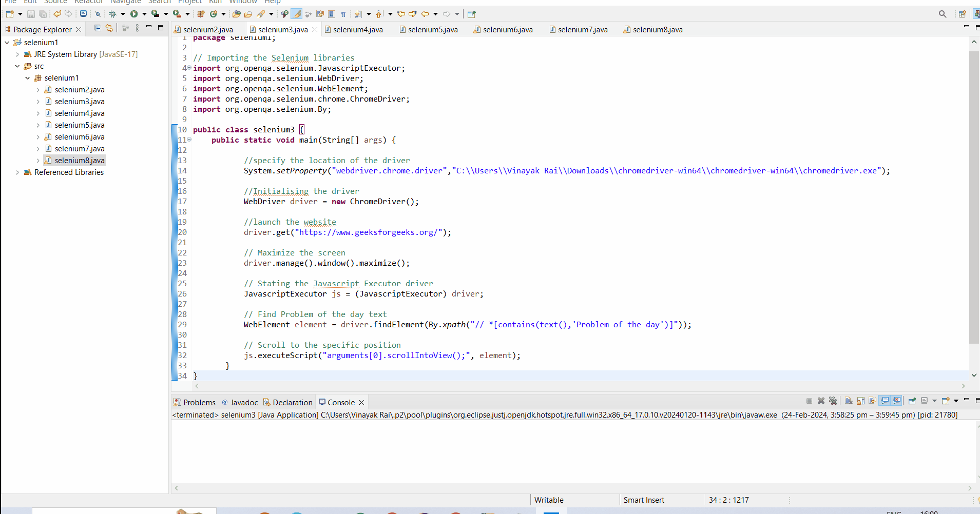Viewport: 980px width, 514px height.
Task: Click Smart Insert status bar field
Action: 644,500
